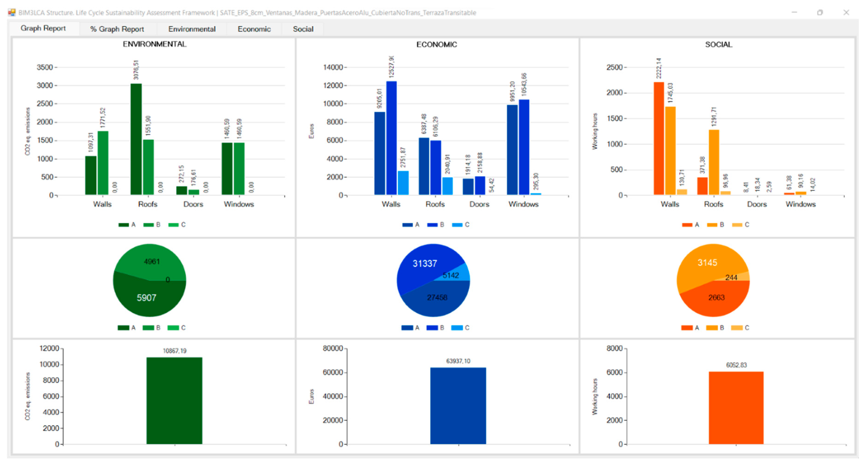This screenshot has height=466, width=868.
Task: Select the Social tab
Action: (x=303, y=29)
